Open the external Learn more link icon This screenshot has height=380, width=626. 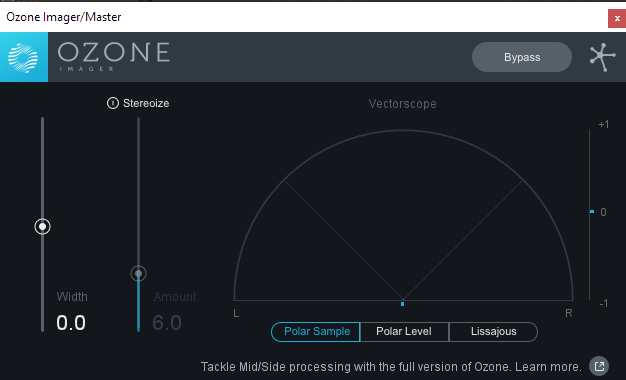click(599, 366)
